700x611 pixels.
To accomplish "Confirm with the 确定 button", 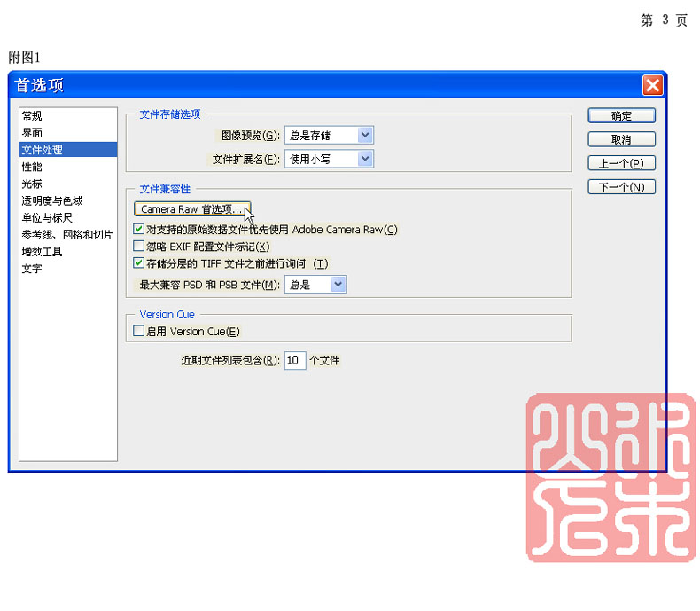I will (621, 115).
